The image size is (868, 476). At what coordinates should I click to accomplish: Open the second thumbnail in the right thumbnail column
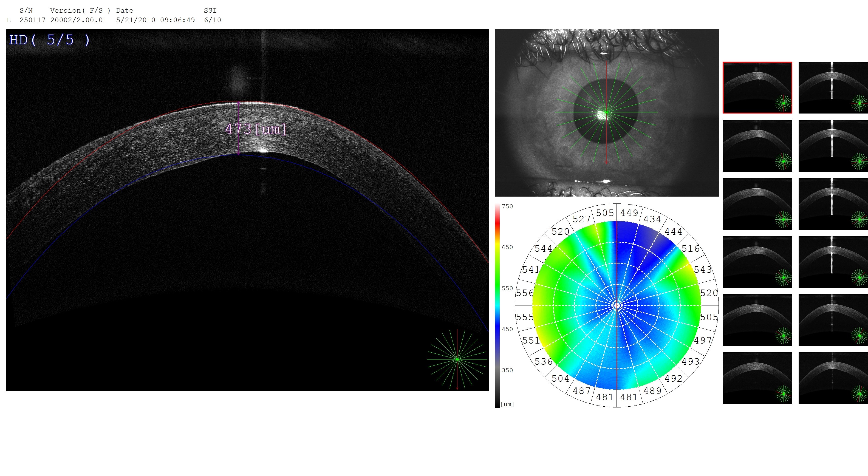(x=833, y=146)
